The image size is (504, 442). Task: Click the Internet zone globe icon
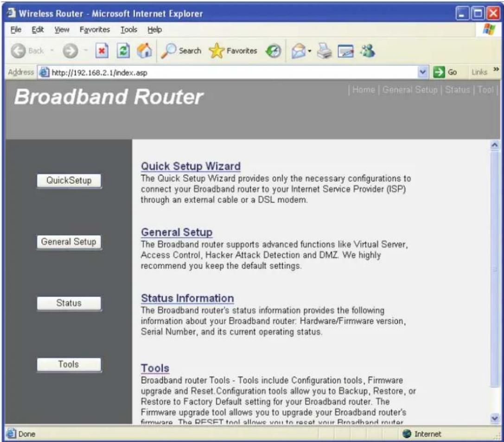[x=407, y=434]
